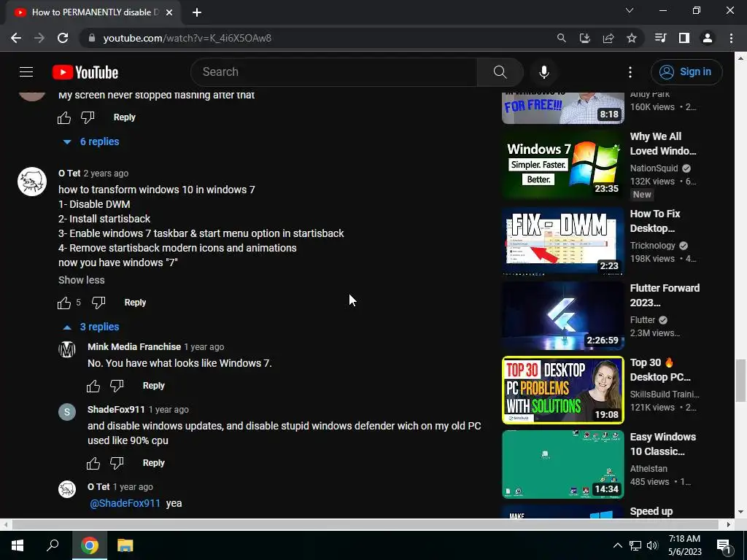Toggle Chrome side panel
The width and height of the screenshot is (747, 560).
(684, 38)
